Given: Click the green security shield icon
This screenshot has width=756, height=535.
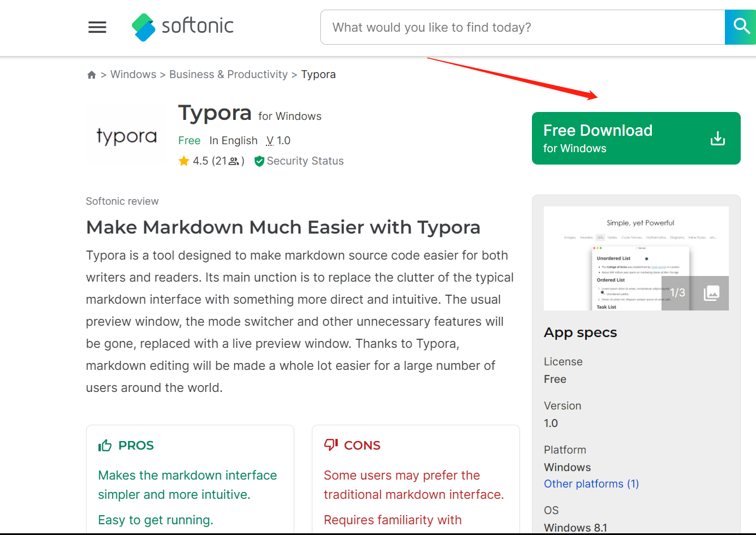Looking at the screenshot, I should (259, 161).
